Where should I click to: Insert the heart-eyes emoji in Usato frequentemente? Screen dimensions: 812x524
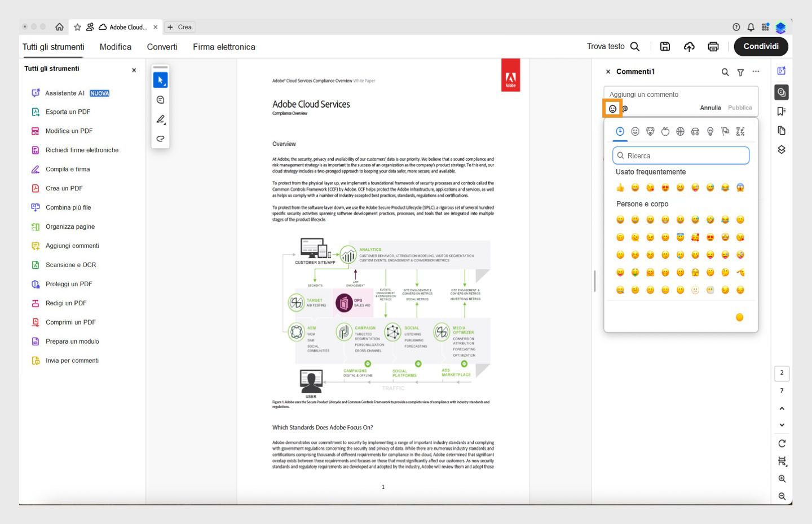[x=665, y=188]
